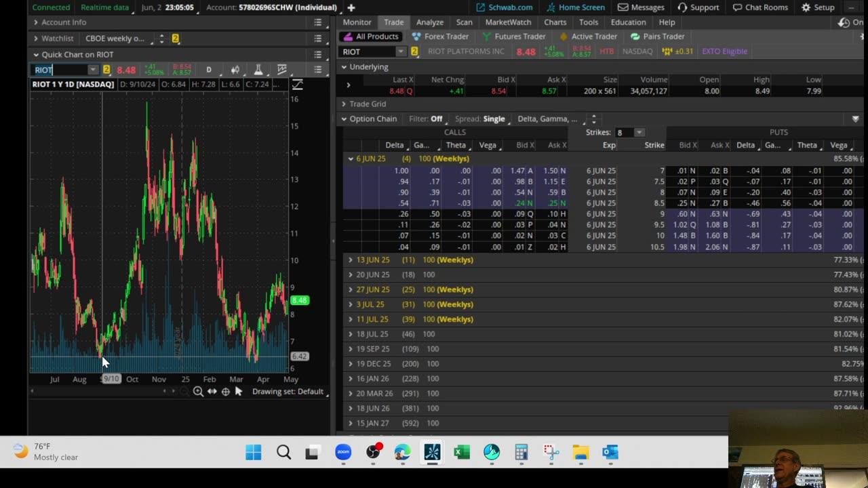868x488 pixels.
Task: Open the Home Screen link
Action: tap(576, 7)
